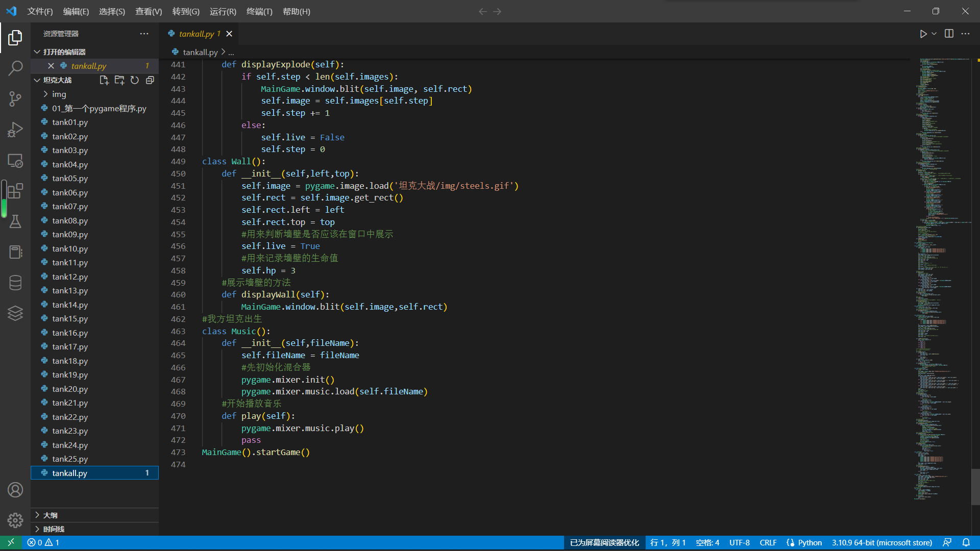The image size is (980, 551).
Task: Show errors and warnings problems panel
Action: point(43,542)
